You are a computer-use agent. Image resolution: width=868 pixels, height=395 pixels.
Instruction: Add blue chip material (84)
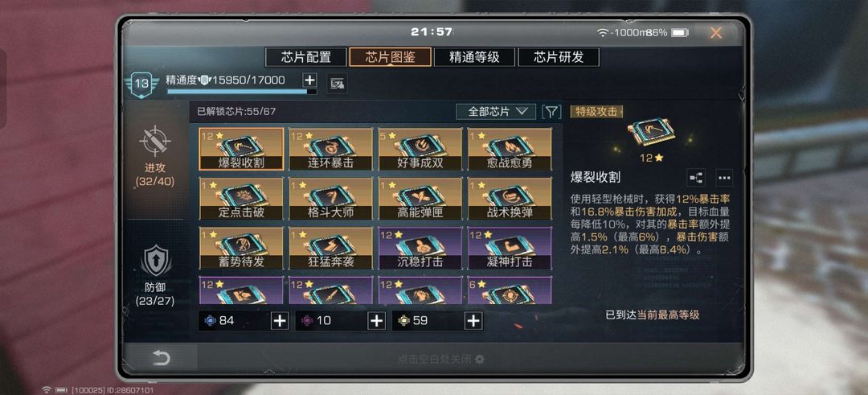[280, 320]
